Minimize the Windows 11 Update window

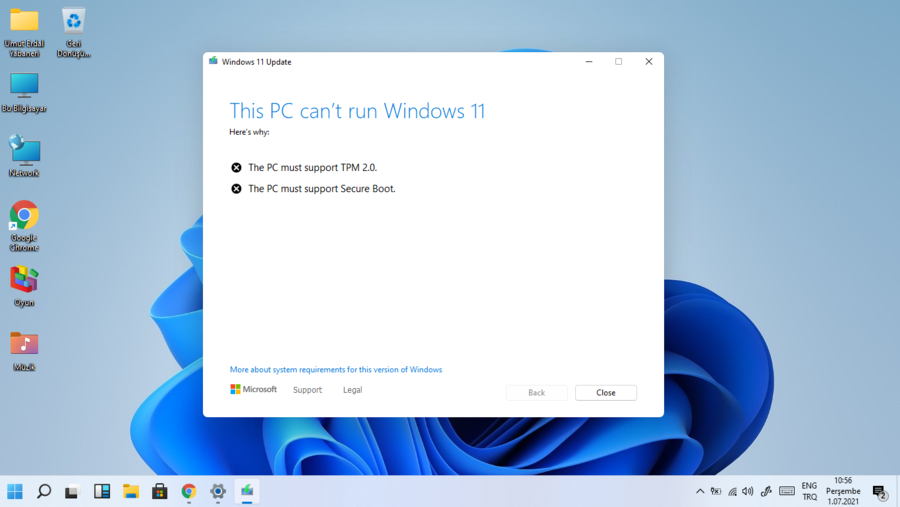[x=589, y=61]
